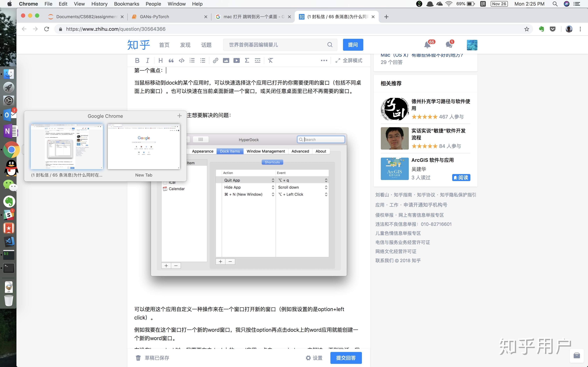Image resolution: width=588 pixels, height=367 pixels.
Task: Expand more editor options ellipsis
Action: tap(324, 60)
